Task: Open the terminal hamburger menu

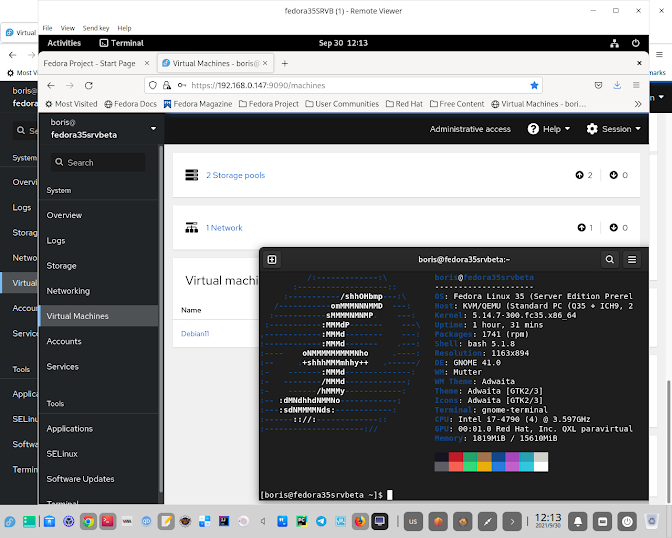Action: pyautogui.click(x=632, y=259)
